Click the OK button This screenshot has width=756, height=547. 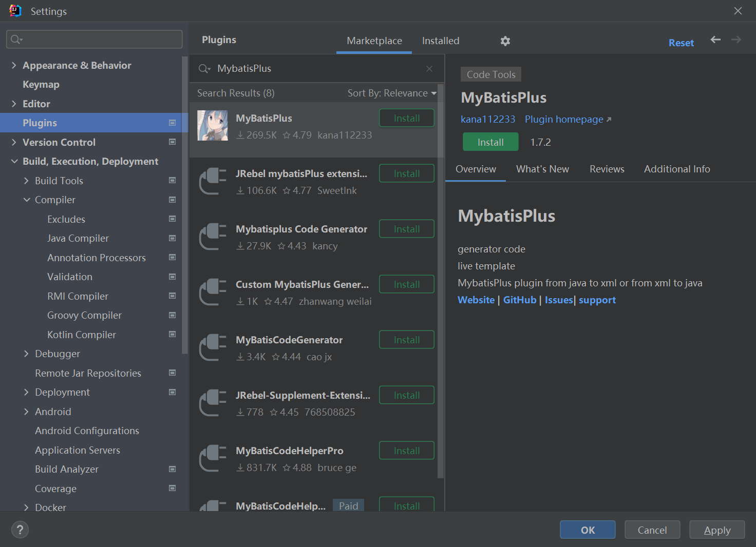coord(588,530)
